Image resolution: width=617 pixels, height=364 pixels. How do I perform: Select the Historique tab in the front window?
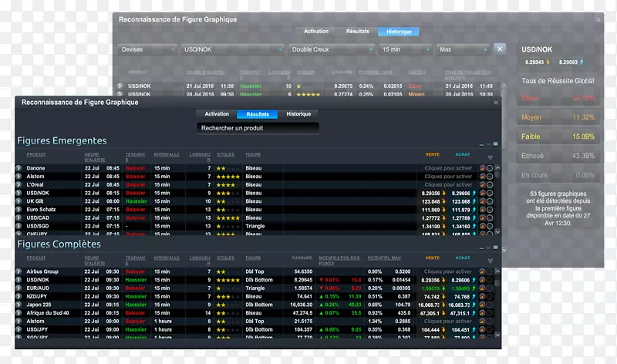click(x=298, y=114)
